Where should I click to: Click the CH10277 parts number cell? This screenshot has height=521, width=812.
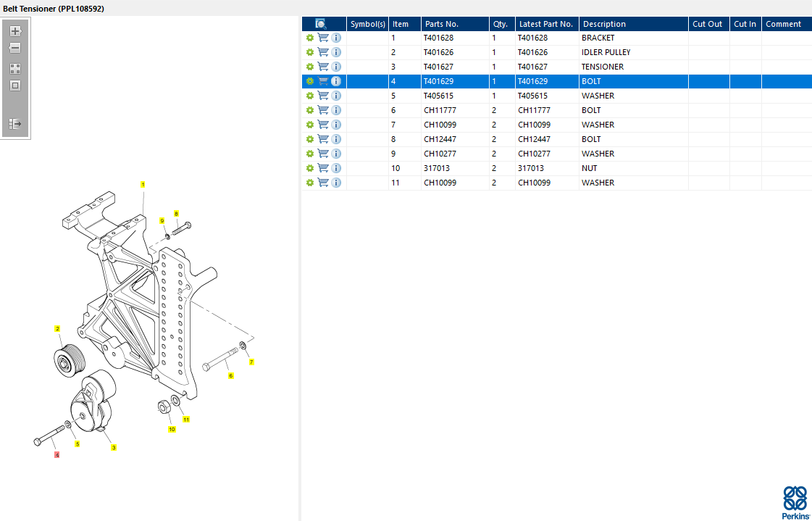pos(455,154)
